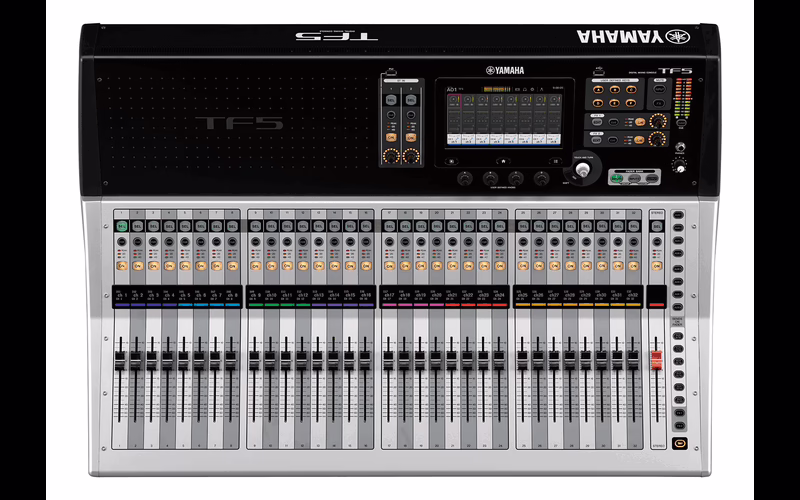
Task: Toggle the FX1 return ON key
Action: point(640,122)
